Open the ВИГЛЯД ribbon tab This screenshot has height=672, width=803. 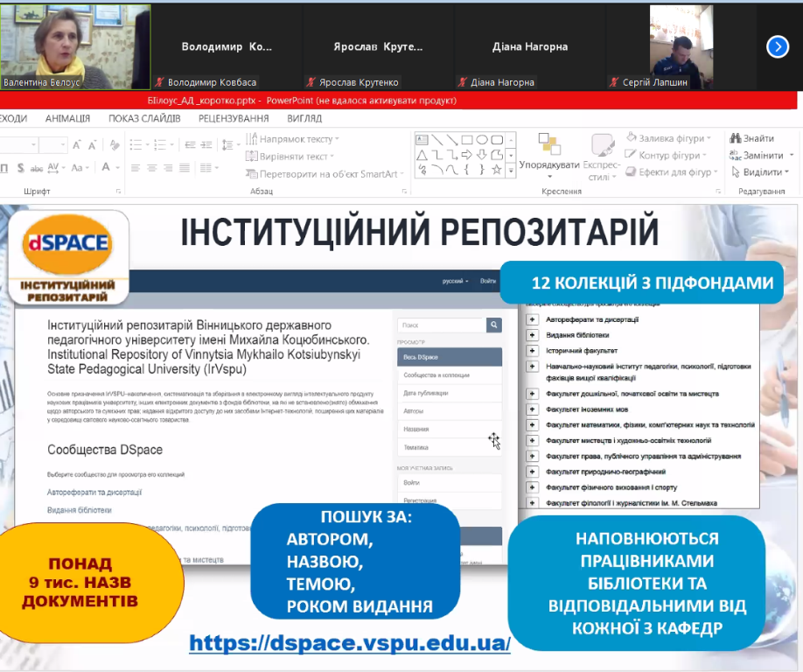click(304, 118)
